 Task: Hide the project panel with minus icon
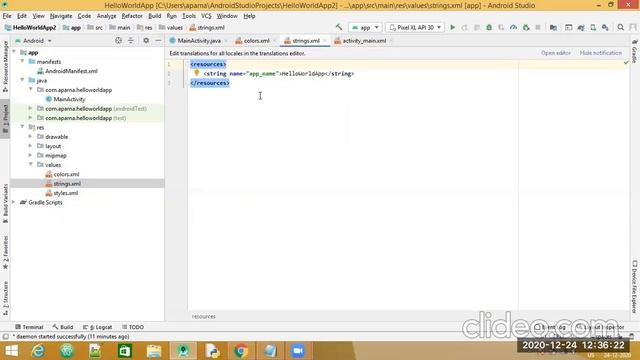pyautogui.click(x=158, y=40)
